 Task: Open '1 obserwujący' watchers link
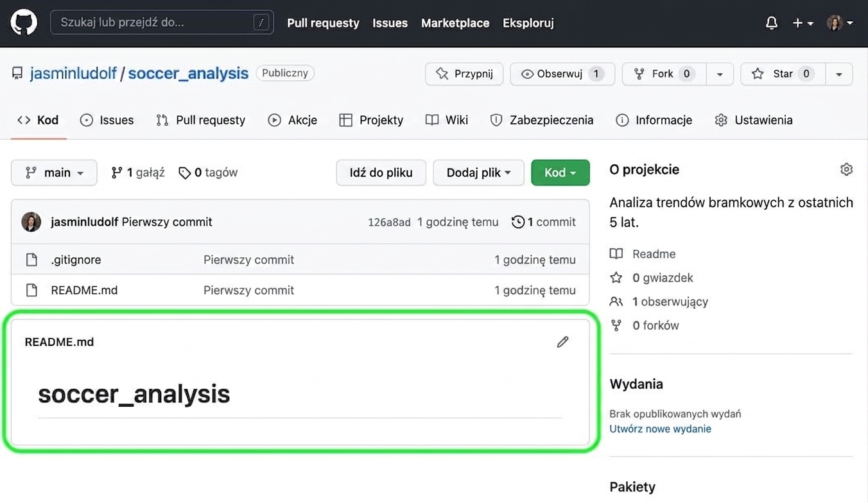pyautogui.click(x=659, y=302)
